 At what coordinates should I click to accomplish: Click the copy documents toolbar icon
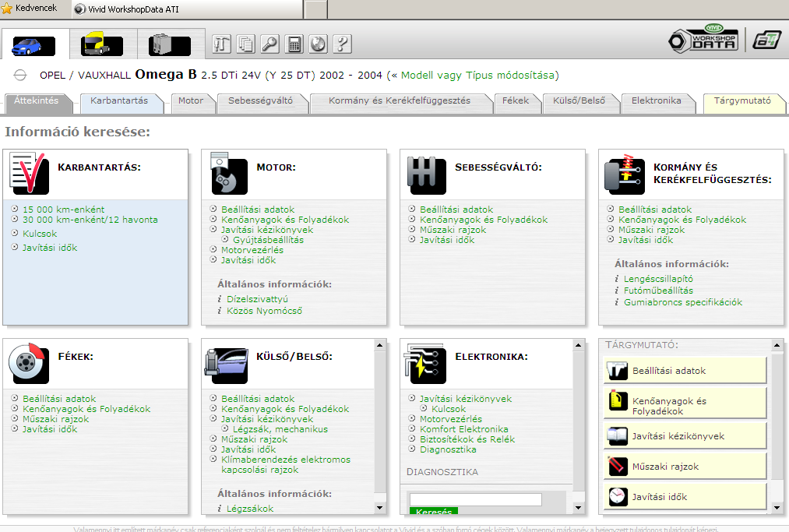[x=245, y=44]
